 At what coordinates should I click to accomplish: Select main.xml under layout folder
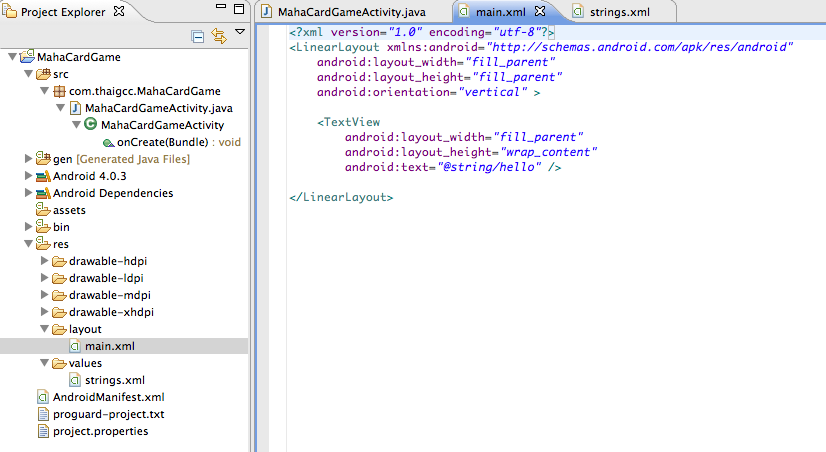[x=110, y=346]
